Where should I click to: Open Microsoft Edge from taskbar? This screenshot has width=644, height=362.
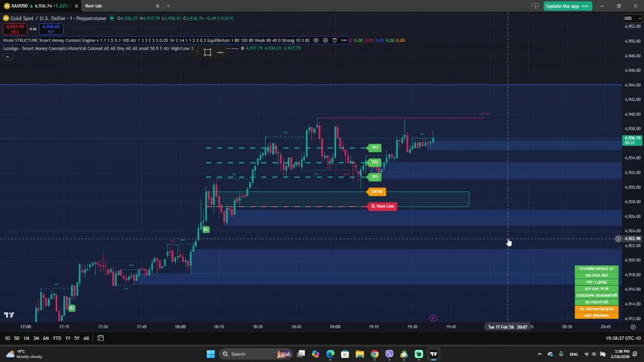330,354
